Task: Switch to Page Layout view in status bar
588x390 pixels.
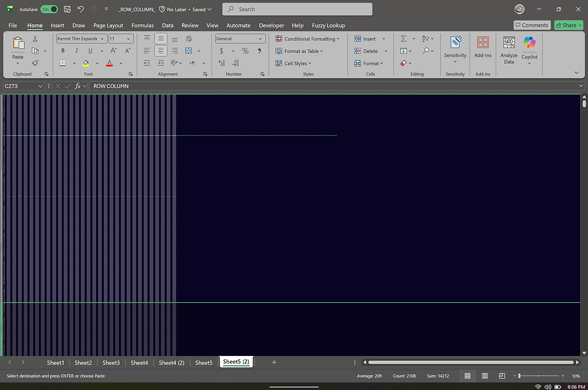Action: point(485,376)
